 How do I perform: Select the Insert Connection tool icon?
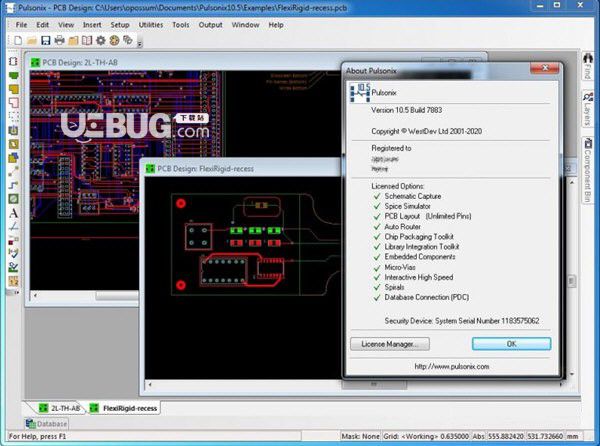13,171
